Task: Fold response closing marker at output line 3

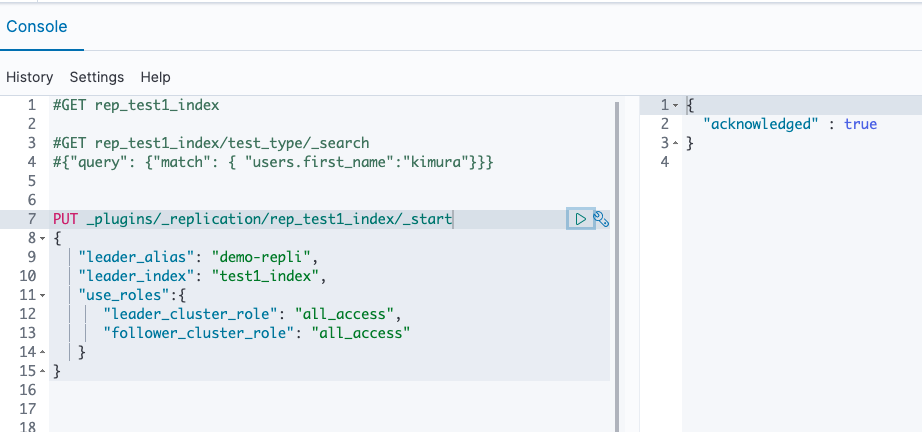Action: click(x=676, y=143)
